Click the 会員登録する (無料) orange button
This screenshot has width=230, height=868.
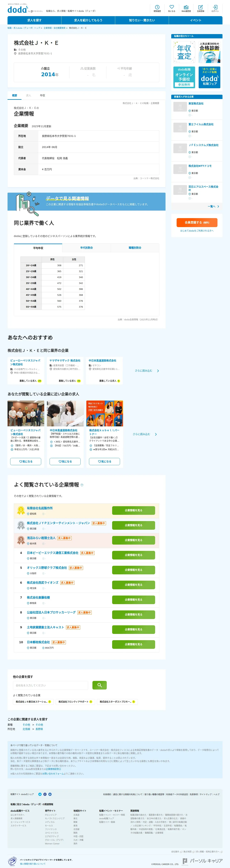coord(197,222)
